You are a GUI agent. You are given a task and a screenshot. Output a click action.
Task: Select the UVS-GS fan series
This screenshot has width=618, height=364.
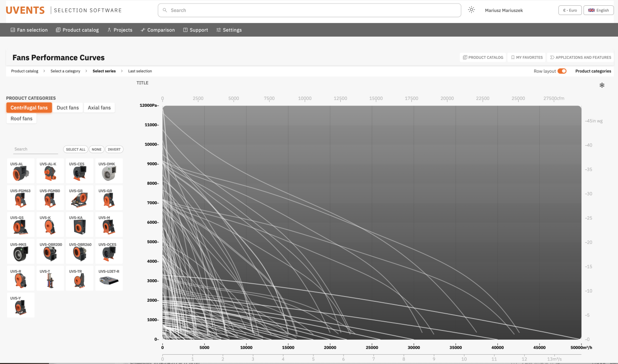click(x=21, y=225)
